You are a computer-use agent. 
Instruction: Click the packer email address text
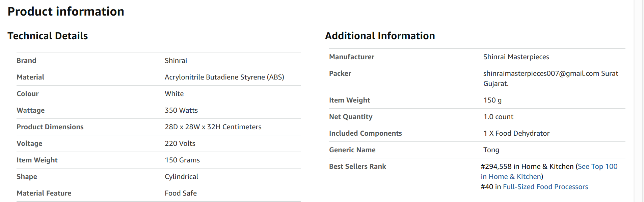541,73
